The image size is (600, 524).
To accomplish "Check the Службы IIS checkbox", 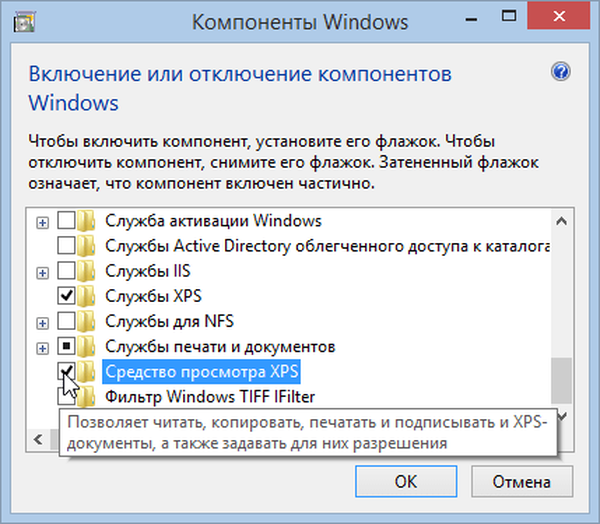I will pyautogui.click(x=67, y=271).
